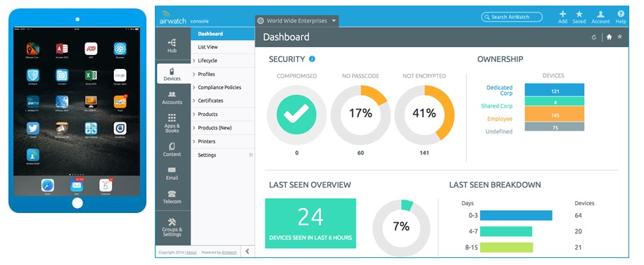The image size is (644, 265).
Task: Open the Account user icon
Action: pyautogui.click(x=600, y=17)
